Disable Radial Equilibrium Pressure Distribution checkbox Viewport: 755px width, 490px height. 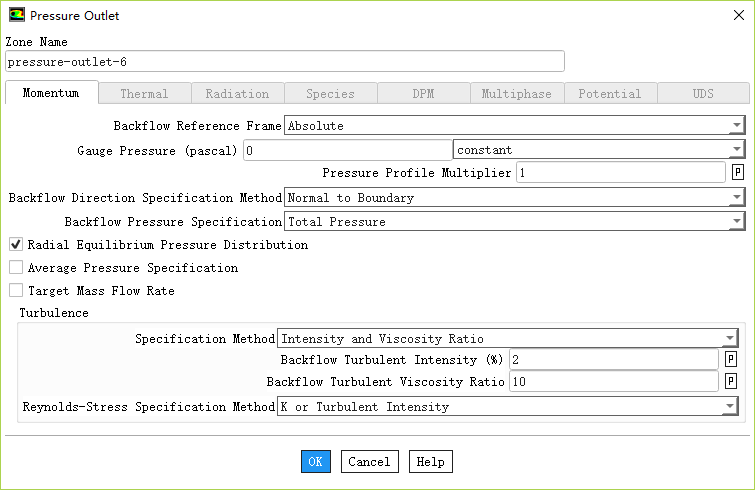tap(16, 245)
